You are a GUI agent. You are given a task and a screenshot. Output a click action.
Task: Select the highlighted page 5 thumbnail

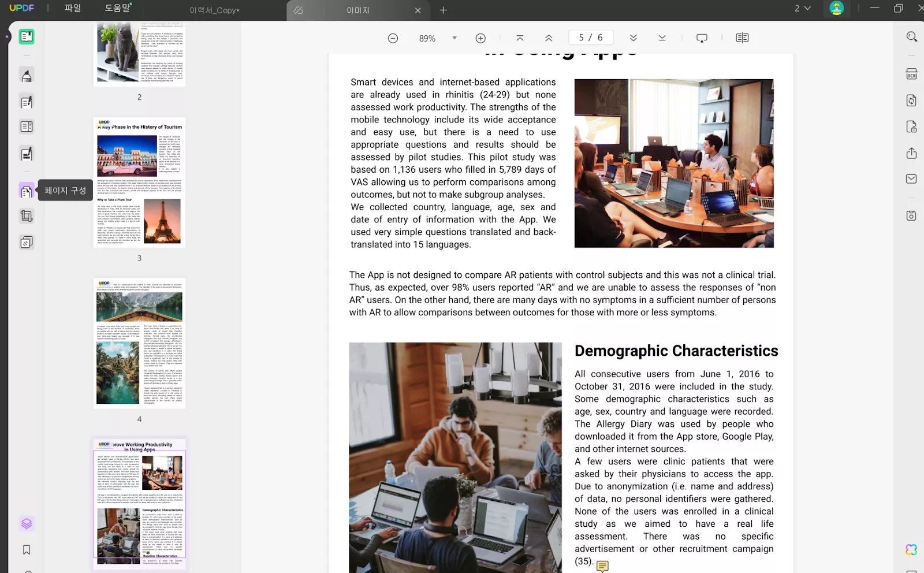(140, 504)
